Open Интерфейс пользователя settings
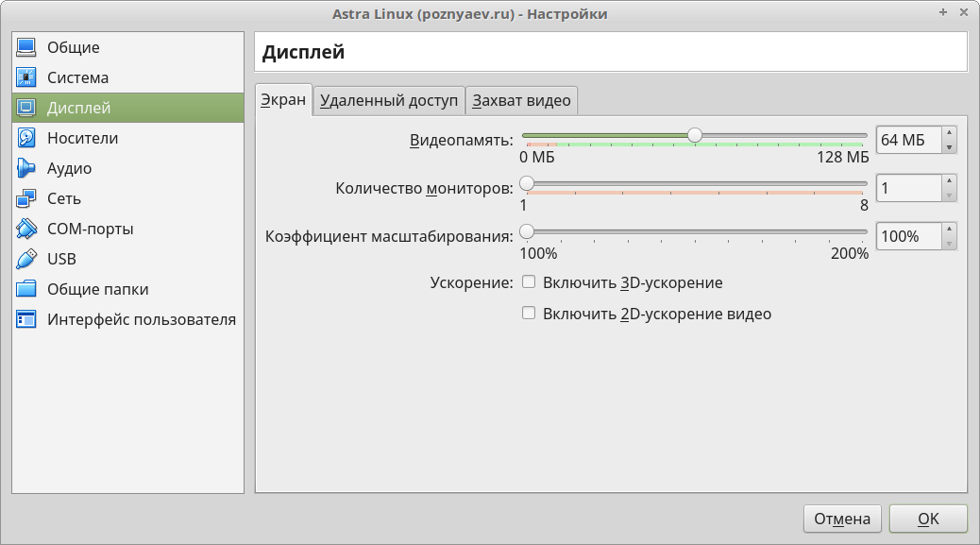Screen dimensions: 980x545 point(127,319)
